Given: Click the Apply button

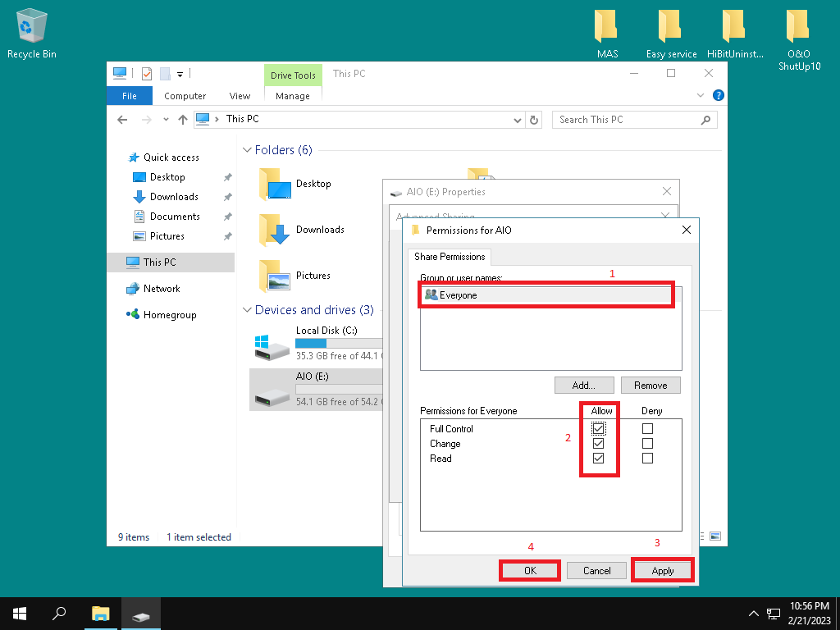Looking at the screenshot, I should (x=662, y=571).
